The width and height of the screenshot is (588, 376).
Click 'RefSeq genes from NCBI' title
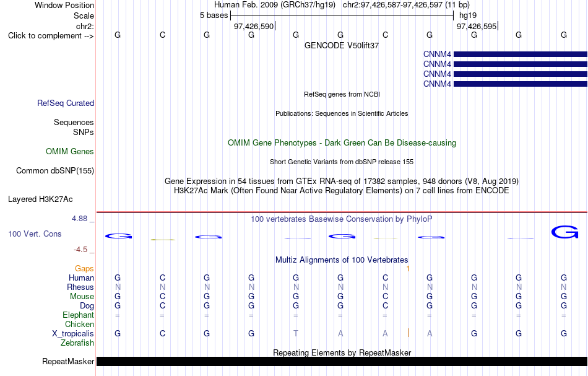[342, 94]
